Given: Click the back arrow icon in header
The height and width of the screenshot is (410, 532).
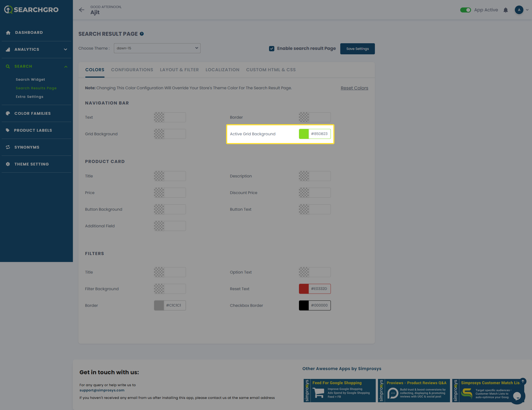Looking at the screenshot, I should [81, 10].
